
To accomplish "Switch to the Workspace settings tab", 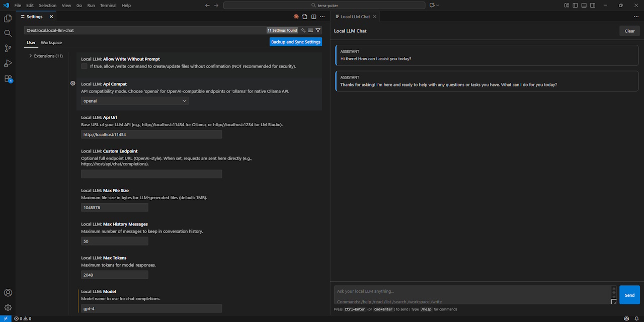I will click(x=51, y=43).
